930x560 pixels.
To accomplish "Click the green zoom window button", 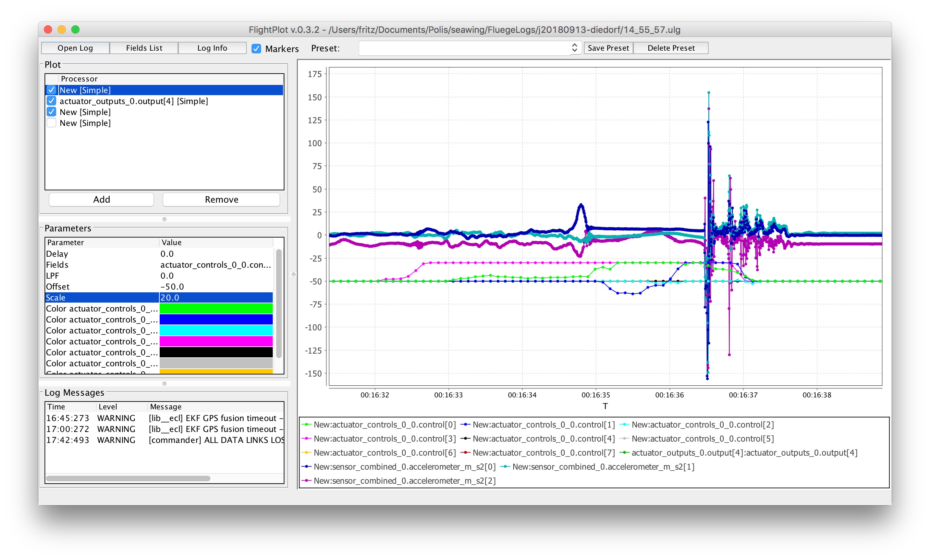I will (75, 29).
